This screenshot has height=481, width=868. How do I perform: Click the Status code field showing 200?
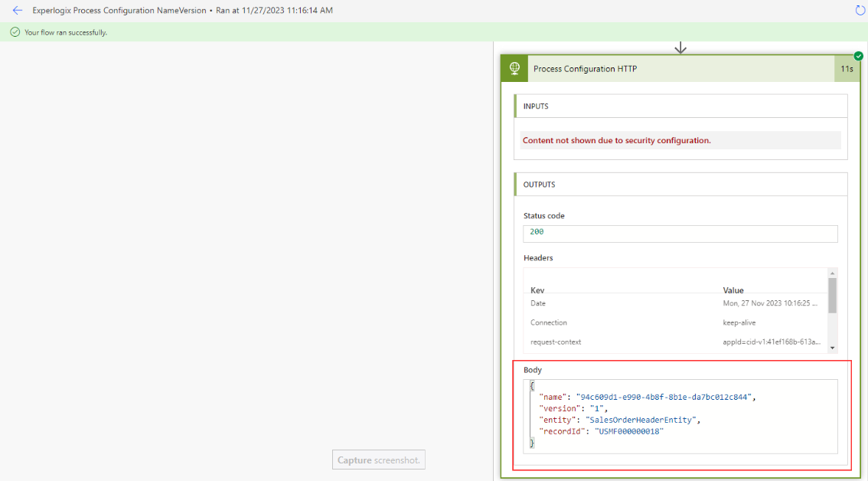point(680,234)
